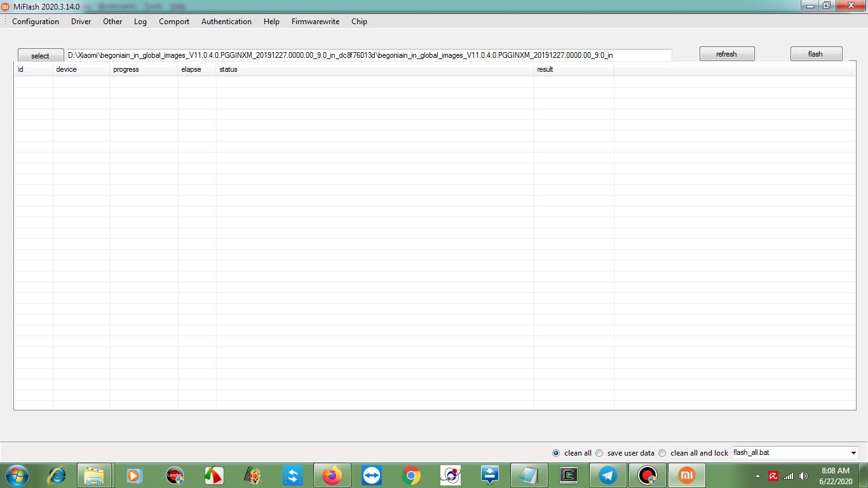Open the red-green umbrella taskbar icon
Screen dimensions: 868x488
click(x=214, y=475)
